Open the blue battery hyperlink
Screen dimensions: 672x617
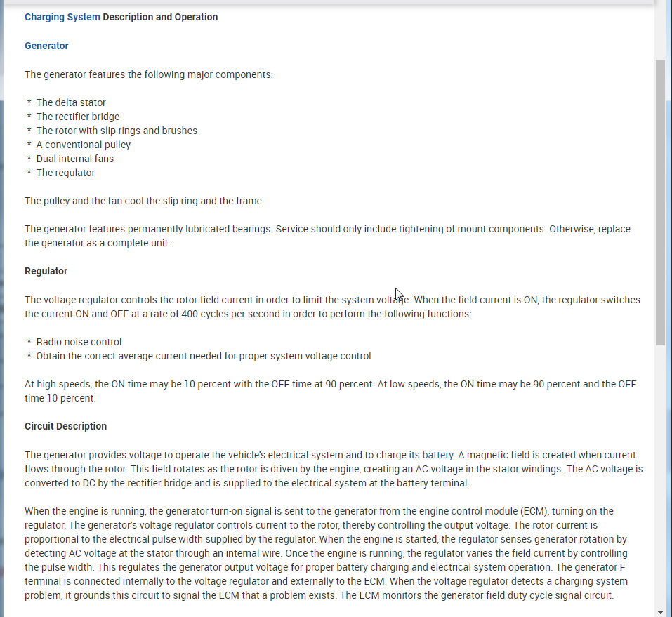coord(437,455)
